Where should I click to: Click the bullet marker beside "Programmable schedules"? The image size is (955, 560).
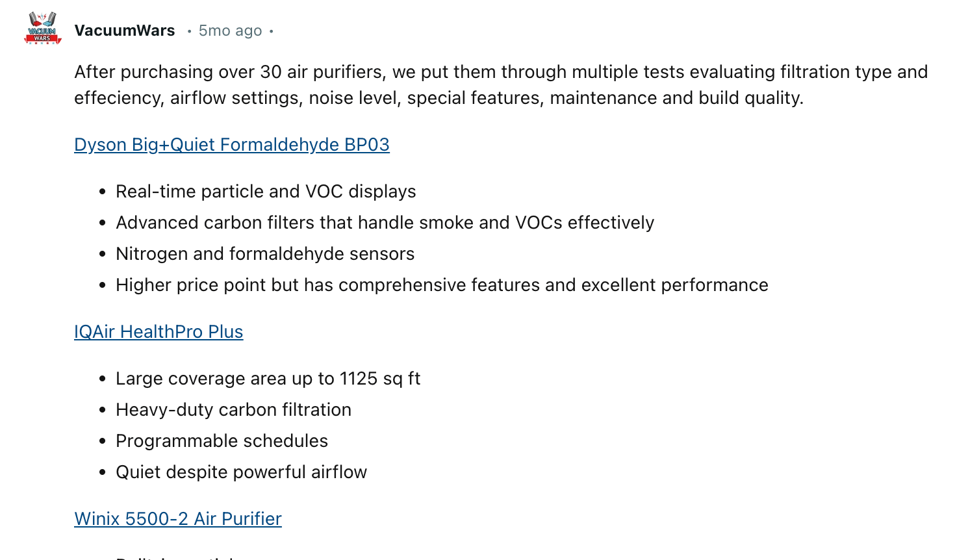click(x=102, y=441)
